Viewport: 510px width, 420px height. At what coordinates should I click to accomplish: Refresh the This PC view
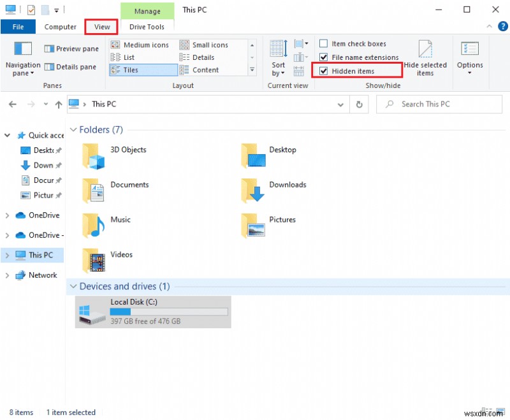pos(360,104)
